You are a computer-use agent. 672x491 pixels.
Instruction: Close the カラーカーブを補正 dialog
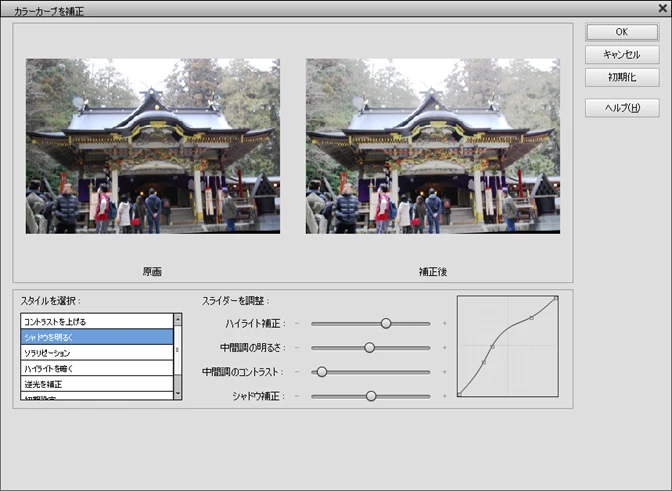point(663,8)
